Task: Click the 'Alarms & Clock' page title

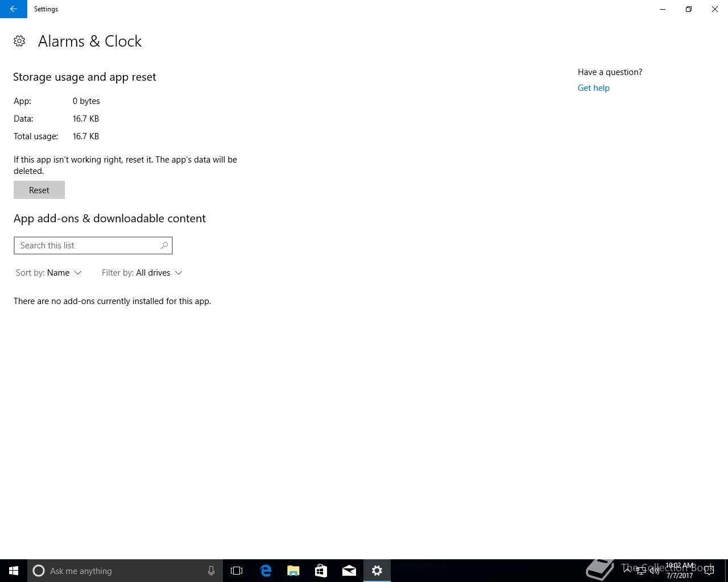Action: pyautogui.click(x=90, y=41)
